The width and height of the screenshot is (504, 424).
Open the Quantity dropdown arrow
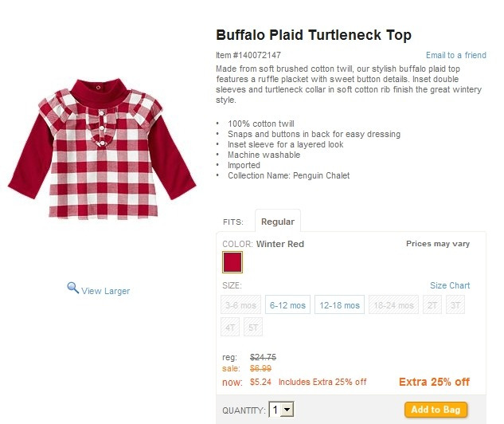pos(287,410)
